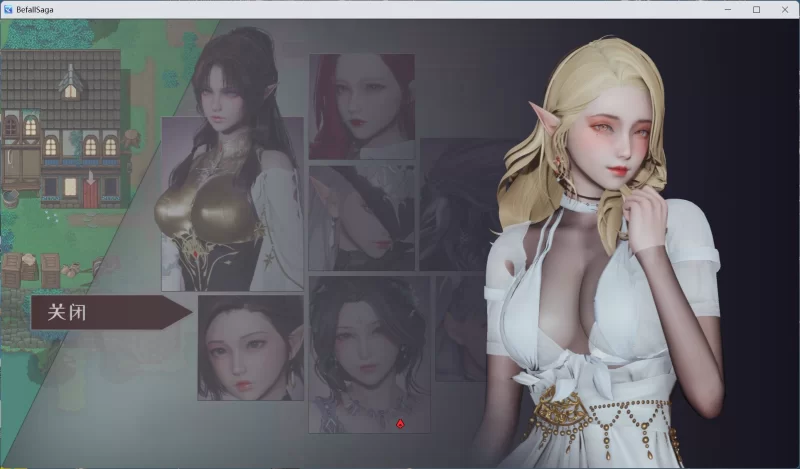Minimize the BefallSaga window
The width and height of the screenshot is (800, 469).
point(728,9)
